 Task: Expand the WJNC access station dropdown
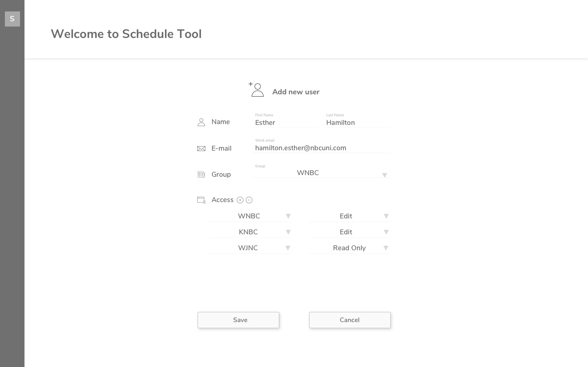(x=250, y=248)
